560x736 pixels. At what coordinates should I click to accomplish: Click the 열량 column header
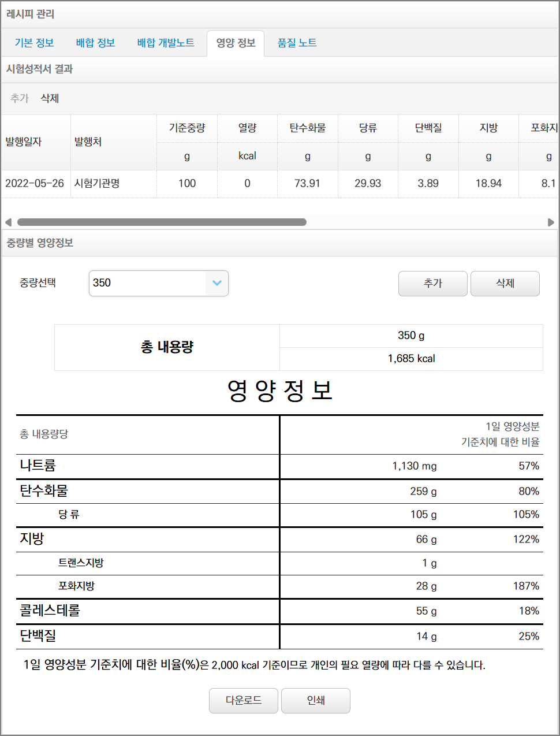[x=247, y=128]
